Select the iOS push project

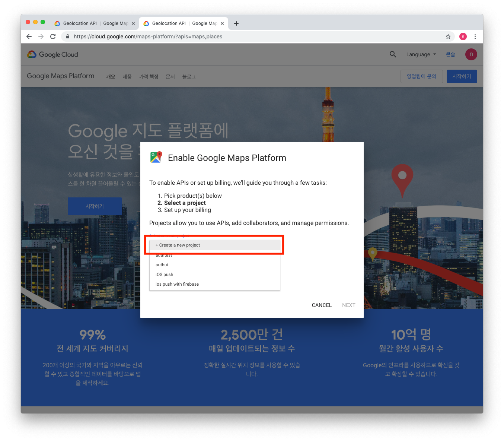215,275
